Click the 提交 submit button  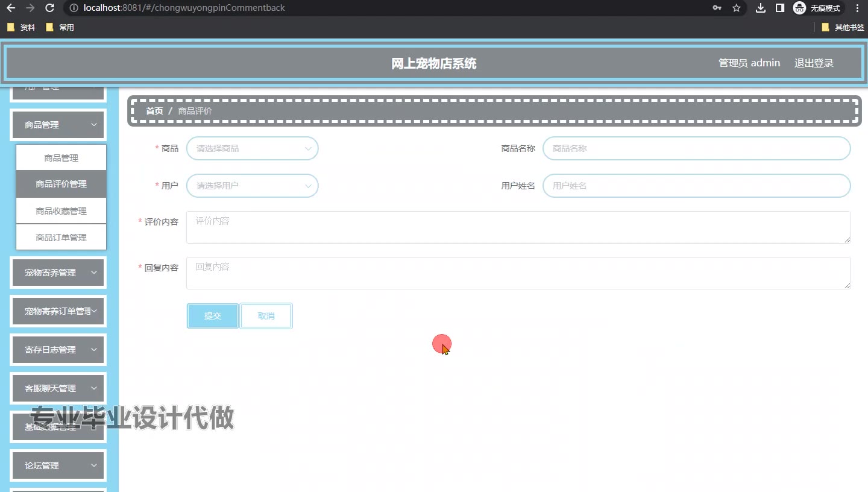click(212, 316)
